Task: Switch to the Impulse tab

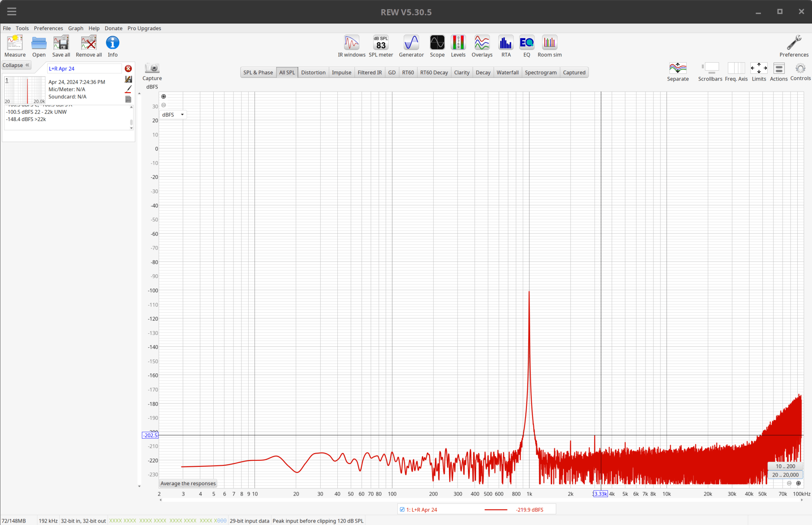Action: [341, 72]
